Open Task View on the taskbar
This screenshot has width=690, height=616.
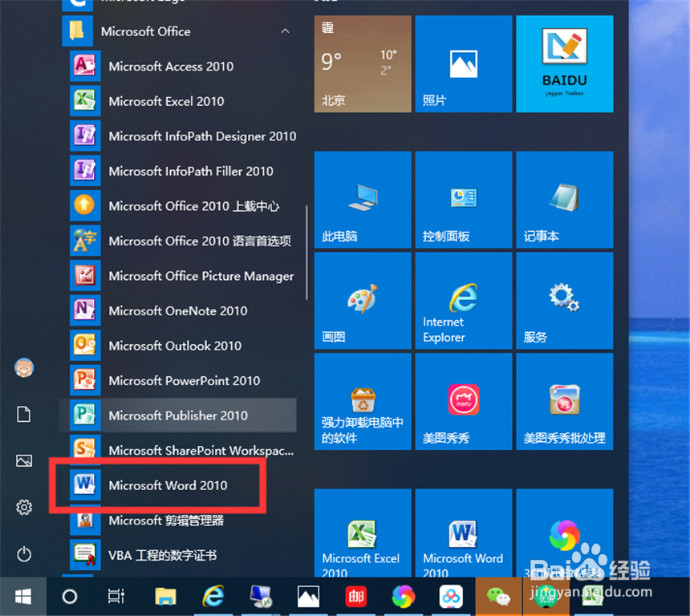pos(116,597)
